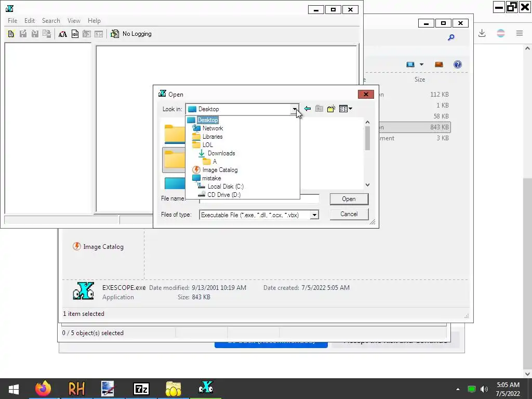Click the dialog test toolbar icon
Screen dimensions: 532x399
click(x=87, y=34)
